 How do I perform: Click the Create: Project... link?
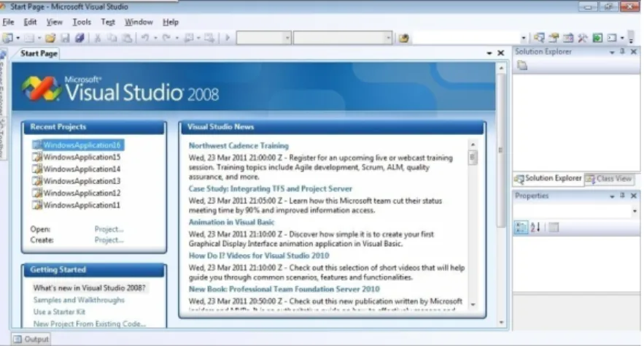tap(109, 240)
